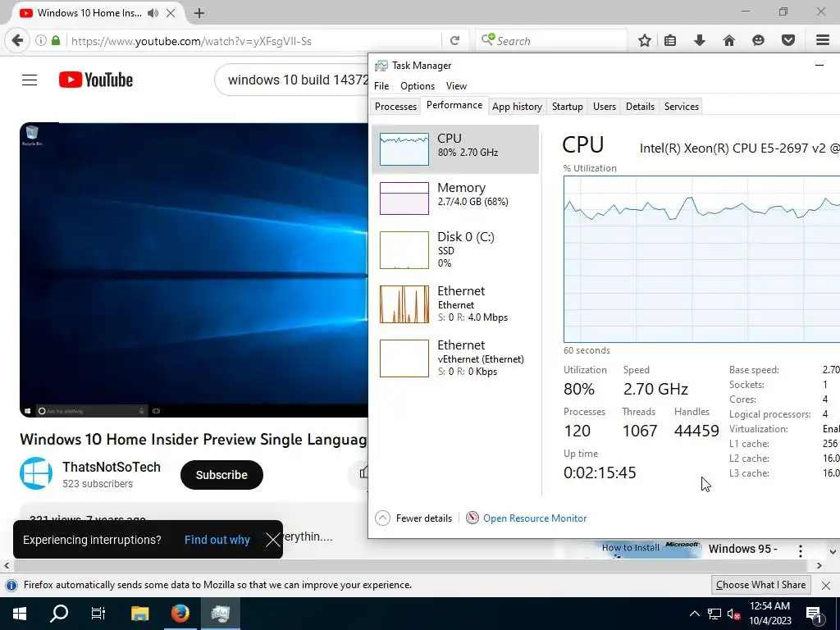View site info icon in address bar

click(x=40, y=41)
